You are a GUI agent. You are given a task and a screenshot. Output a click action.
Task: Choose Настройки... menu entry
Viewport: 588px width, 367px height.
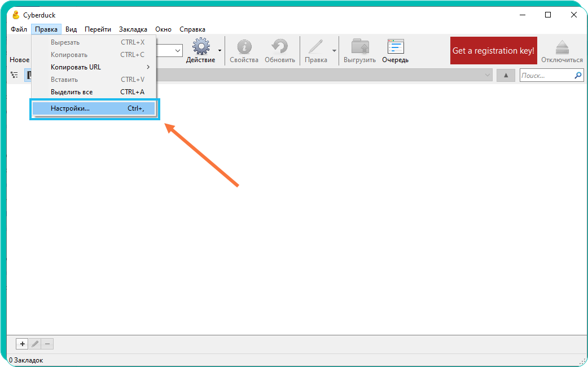[94, 108]
